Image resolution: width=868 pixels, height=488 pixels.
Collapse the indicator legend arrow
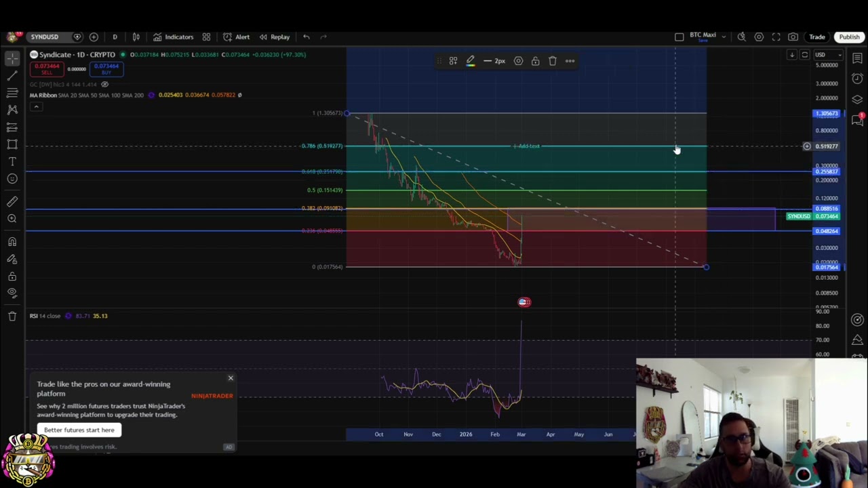[x=36, y=106]
